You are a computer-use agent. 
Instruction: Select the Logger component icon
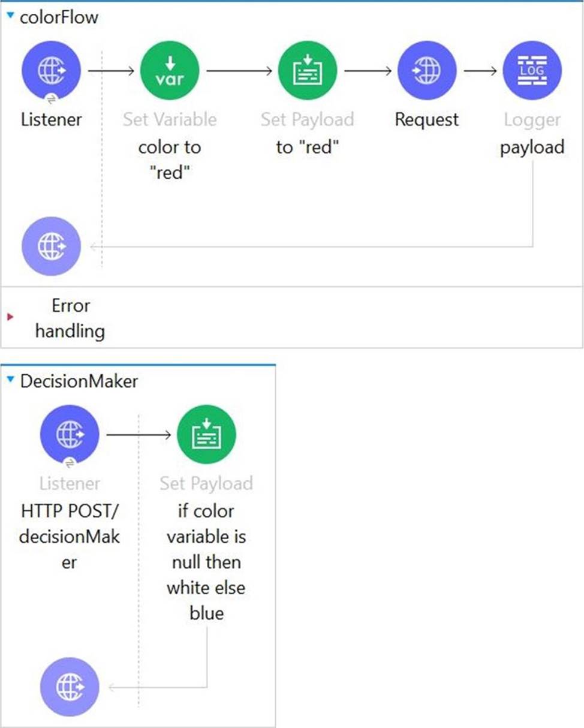click(x=532, y=71)
